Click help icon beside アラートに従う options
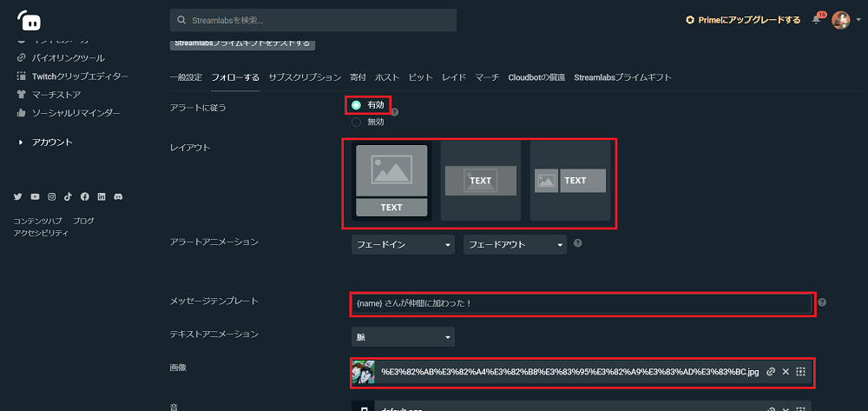Image resolution: width=868 pixels, height=411 pixels. [395, 112]
